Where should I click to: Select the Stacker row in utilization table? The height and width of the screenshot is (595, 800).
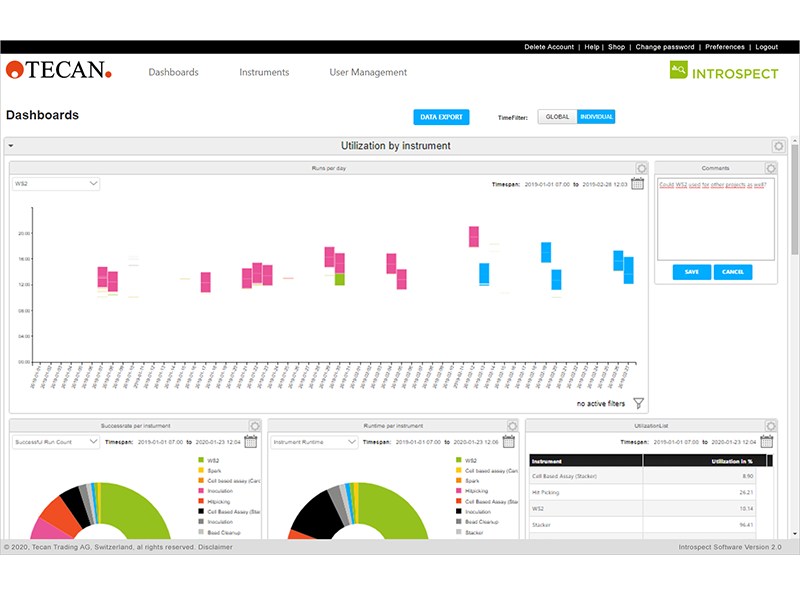pyautogui.click(x=642, y=525)
